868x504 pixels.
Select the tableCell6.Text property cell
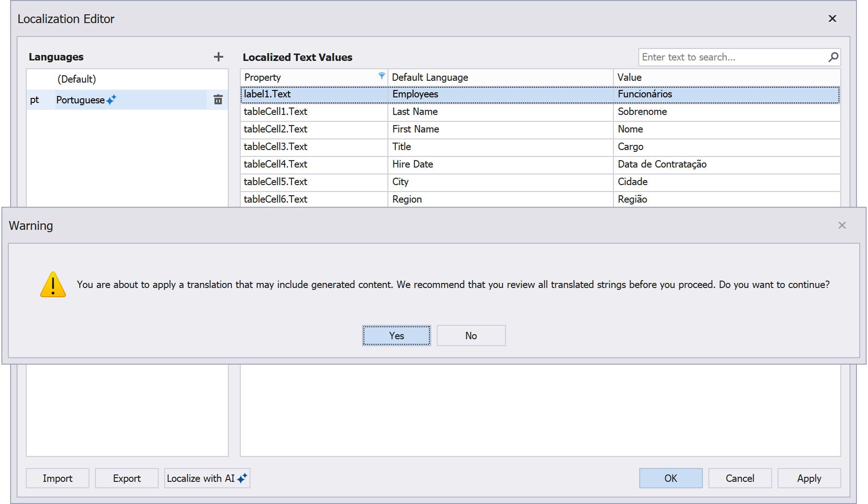pos(314,199)
